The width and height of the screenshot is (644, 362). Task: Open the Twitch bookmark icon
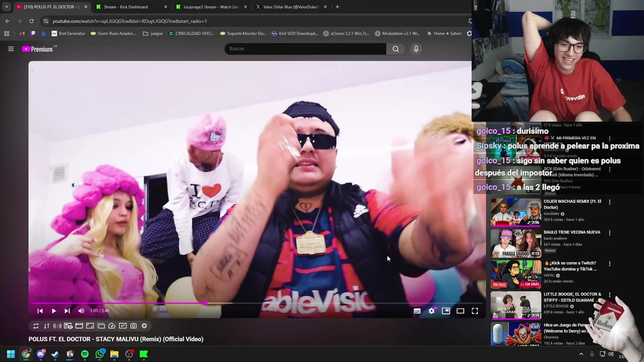33,34
